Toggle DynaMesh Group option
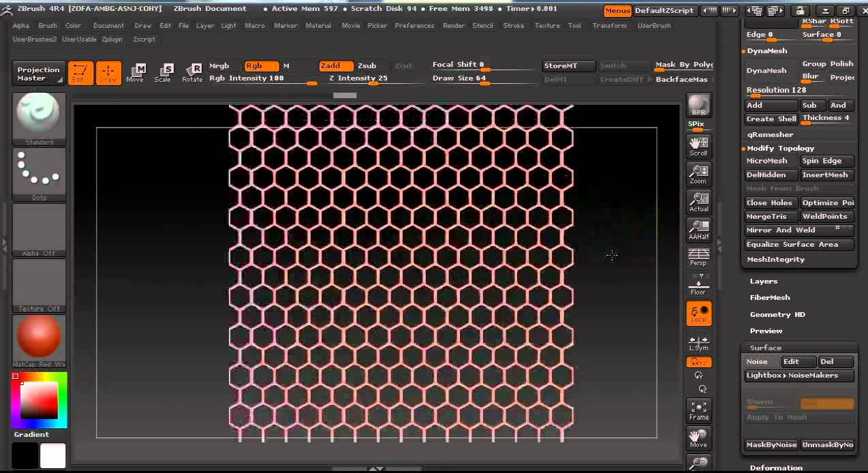Viewport: 868px width, 473px height. 813,64
